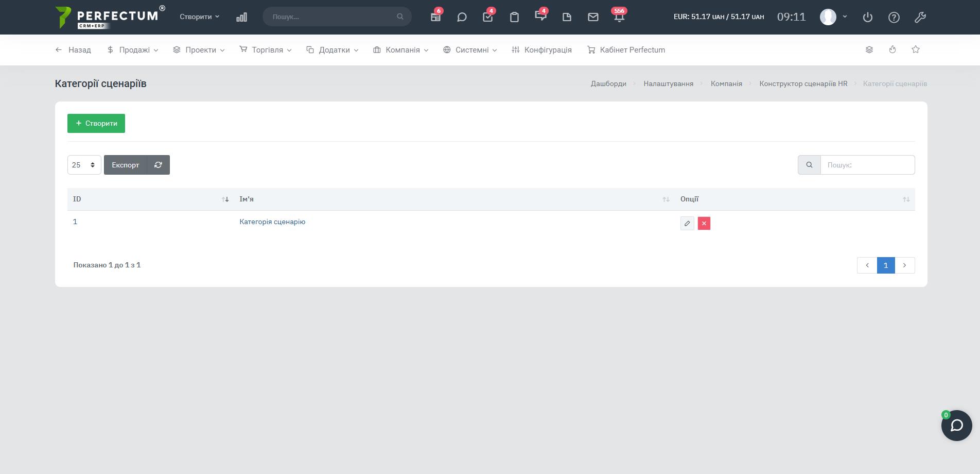Delete the Категорія сценарію row
The width and height of the screenshot is (980, 474).
[704, 223]
